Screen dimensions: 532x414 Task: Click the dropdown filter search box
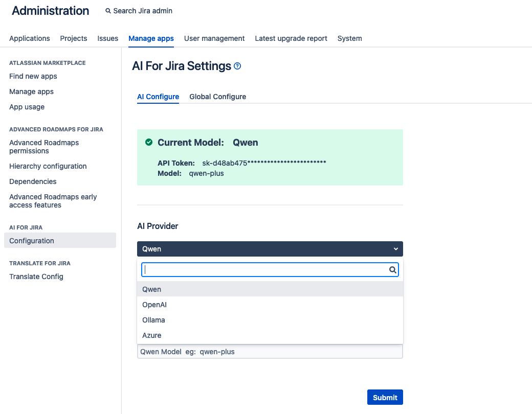270,269
